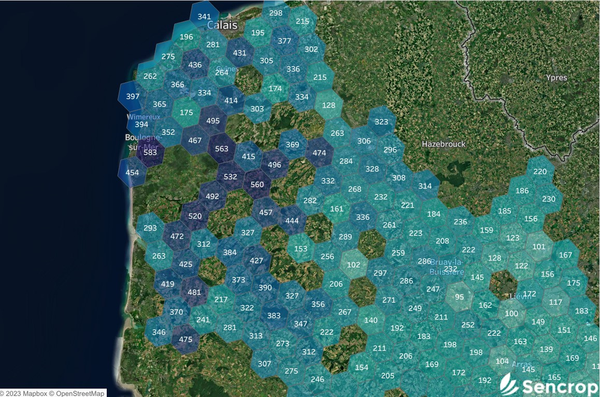
Task: Click the hex cell labeled 520
Action: (195, 216)
